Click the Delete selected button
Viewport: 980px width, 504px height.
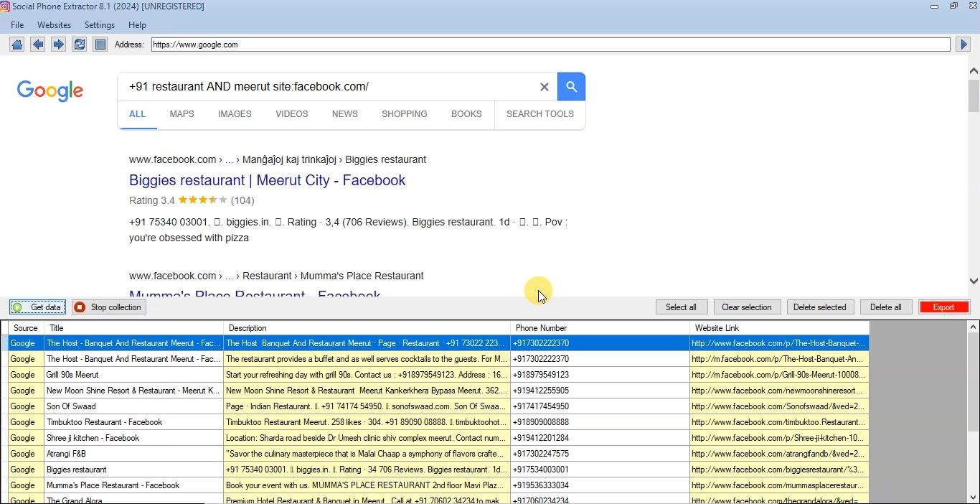click(819, 307)
